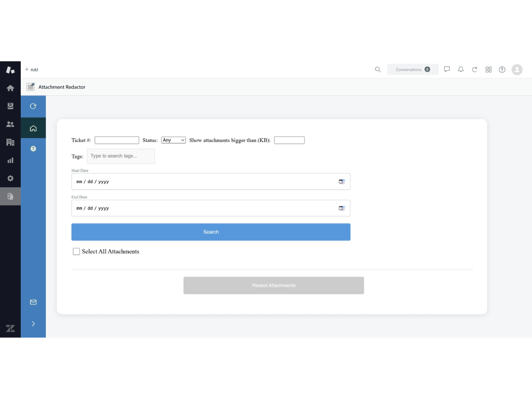Open the Conversations button
This screenshot has width=532, height=399.
[413, 70]
